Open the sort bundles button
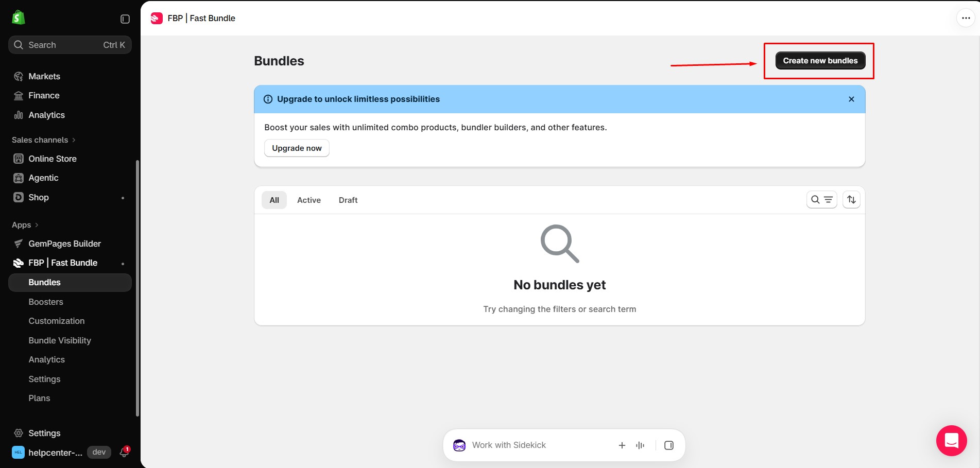Viewport: 980px width, 468px height. [x=851, y=200]
